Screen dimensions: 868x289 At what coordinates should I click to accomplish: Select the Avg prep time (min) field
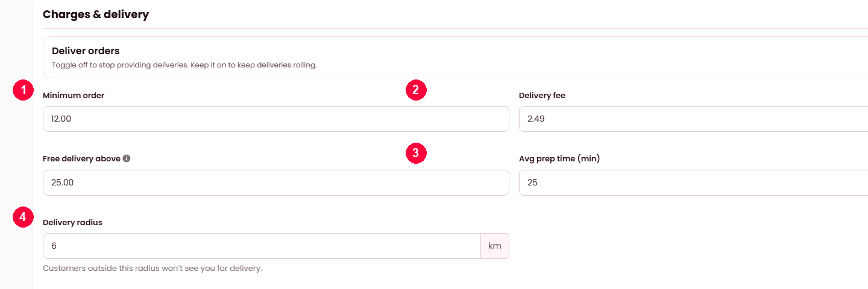693,182
